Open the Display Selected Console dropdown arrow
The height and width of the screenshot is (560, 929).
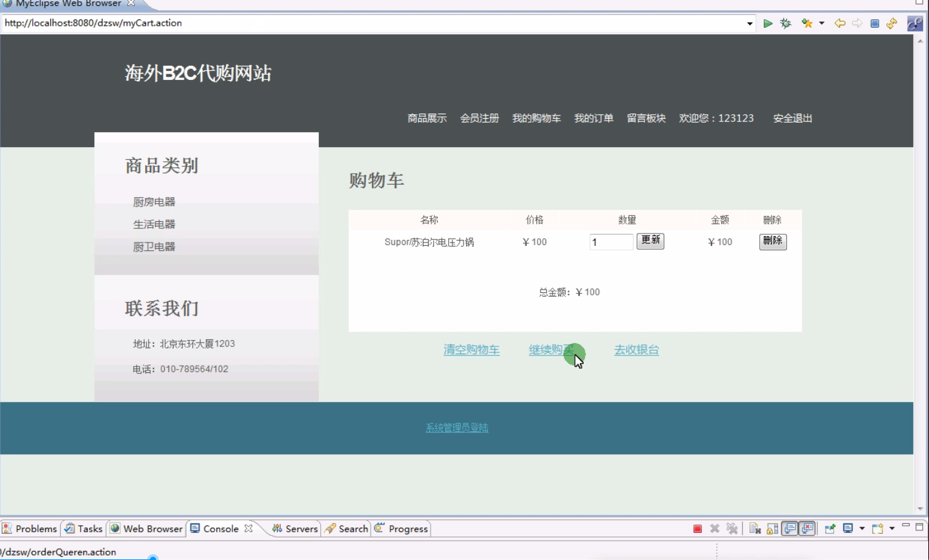(x=862, y=528)
